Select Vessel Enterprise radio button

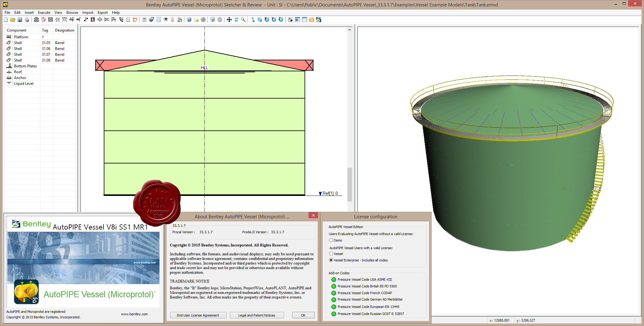pyautogui.click(x=331, y=260)
